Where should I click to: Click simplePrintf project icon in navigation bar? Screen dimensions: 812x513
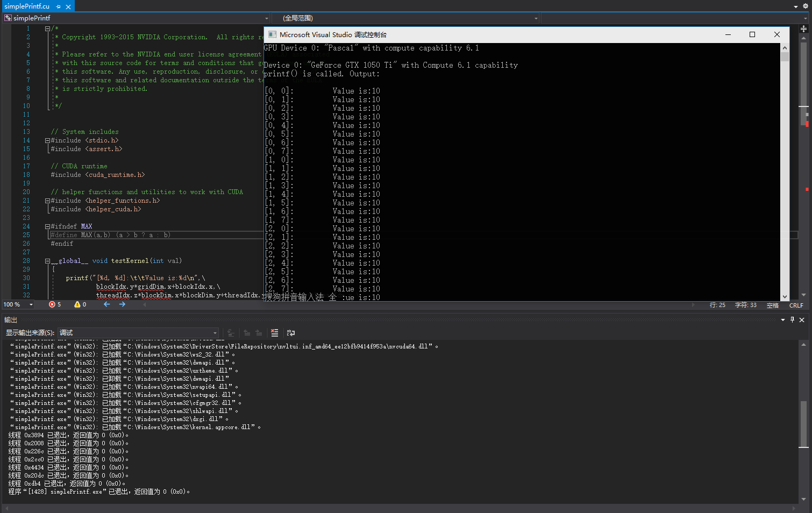point(8,18)
